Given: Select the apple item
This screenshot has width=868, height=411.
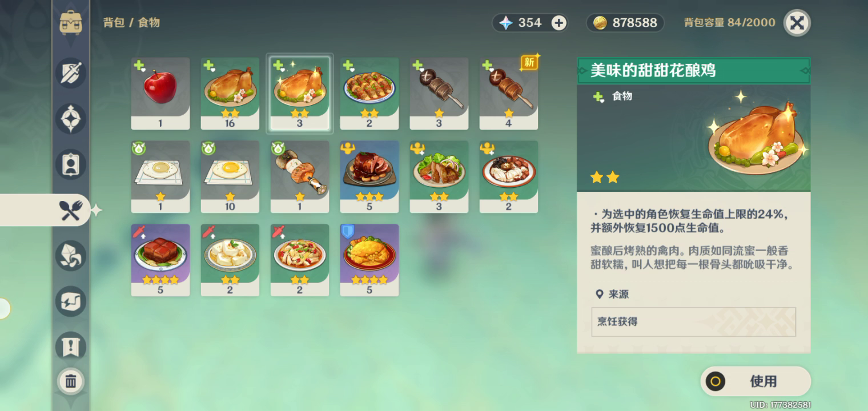Looking at the screenshot, I should 160,94.
